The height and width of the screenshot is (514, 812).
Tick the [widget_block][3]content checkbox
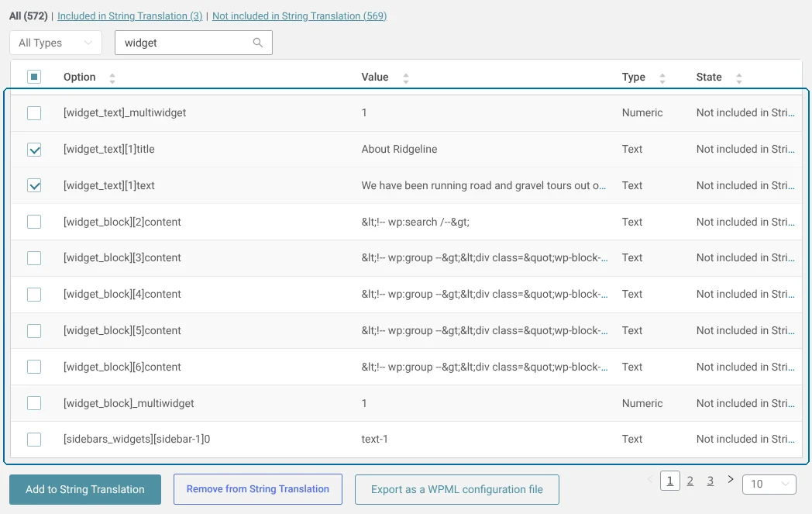point(34,258)
